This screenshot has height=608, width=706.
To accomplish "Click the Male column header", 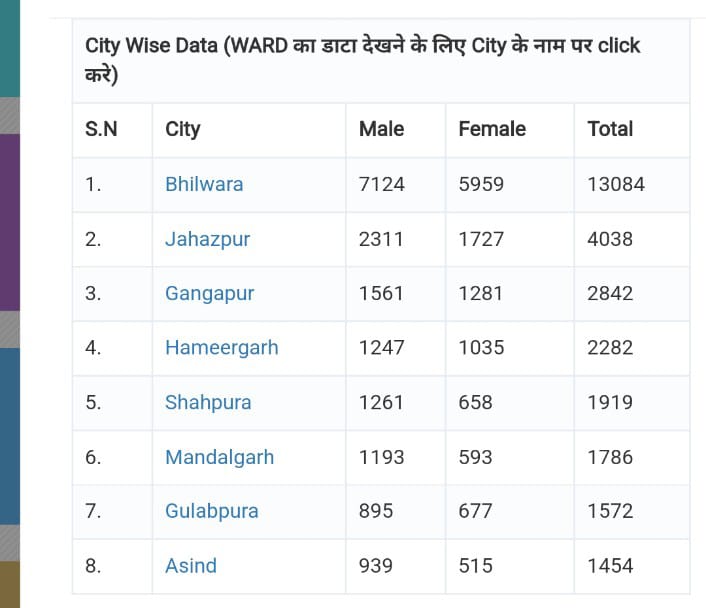I will pyautogui.click(x=381, y=129).
